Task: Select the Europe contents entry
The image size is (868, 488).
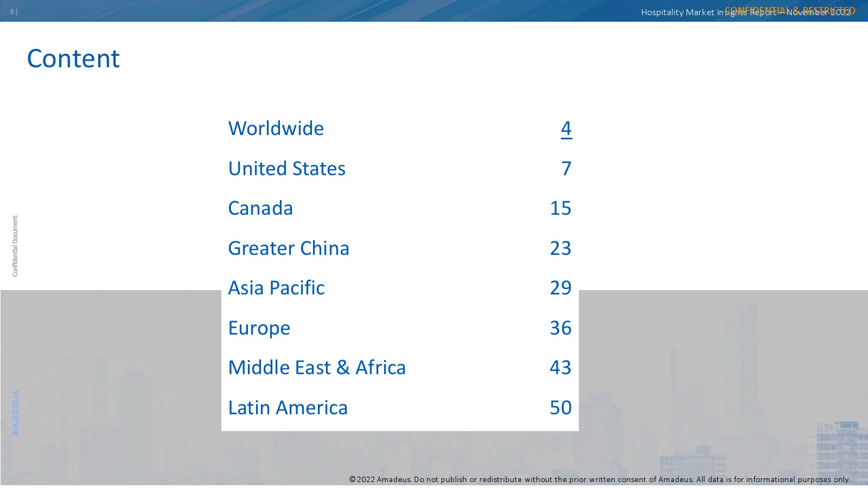Action: (259, 328)
